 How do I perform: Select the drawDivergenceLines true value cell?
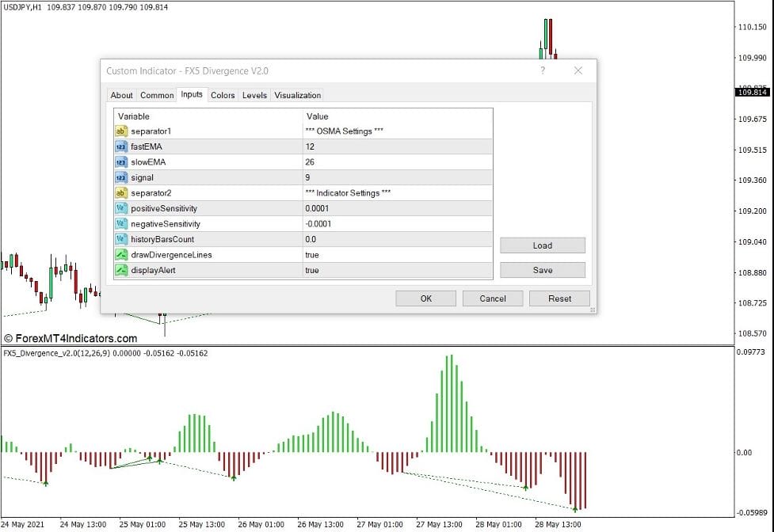coord(396,255)
